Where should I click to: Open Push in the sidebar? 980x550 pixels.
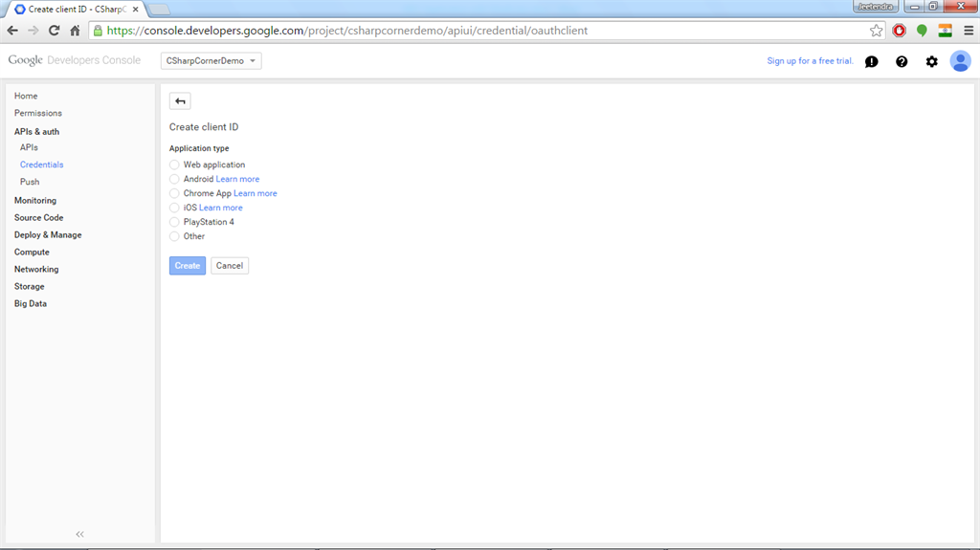(30, 182)
